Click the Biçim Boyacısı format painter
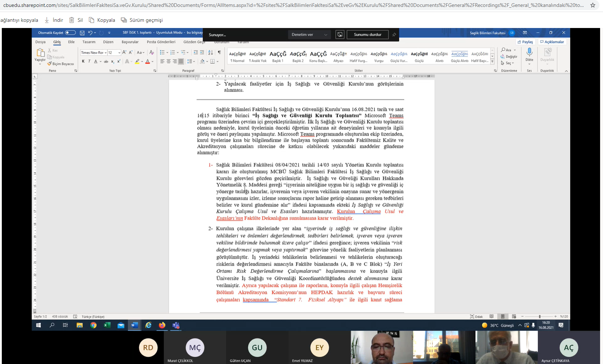Screen dimensions: 603x364 click(60, 64)
